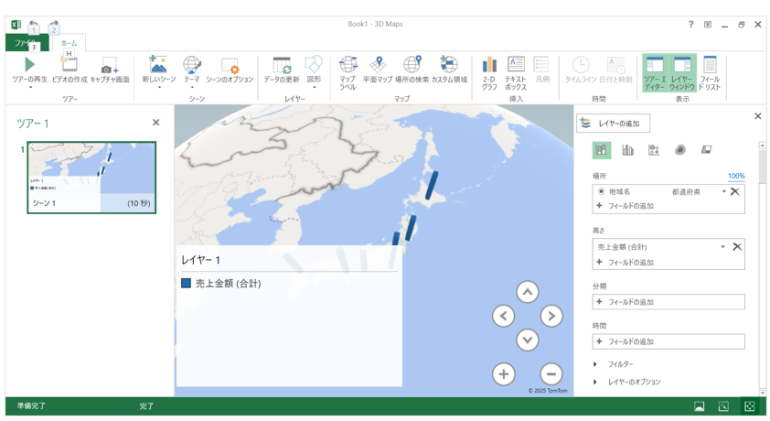Select bubble chart type icon

[x=654, y=150]
